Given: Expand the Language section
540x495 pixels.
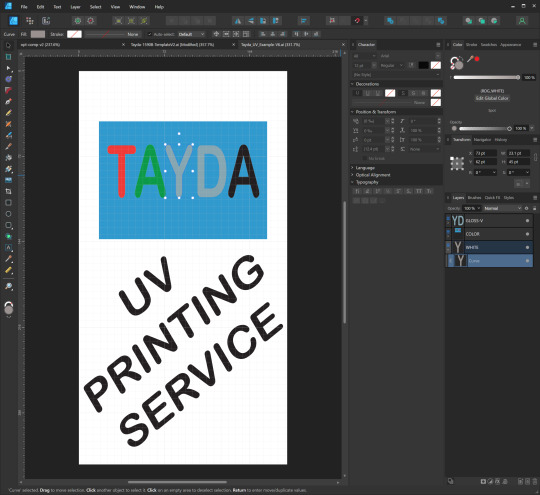Looking at the screenshot, I should pos(352,168).
